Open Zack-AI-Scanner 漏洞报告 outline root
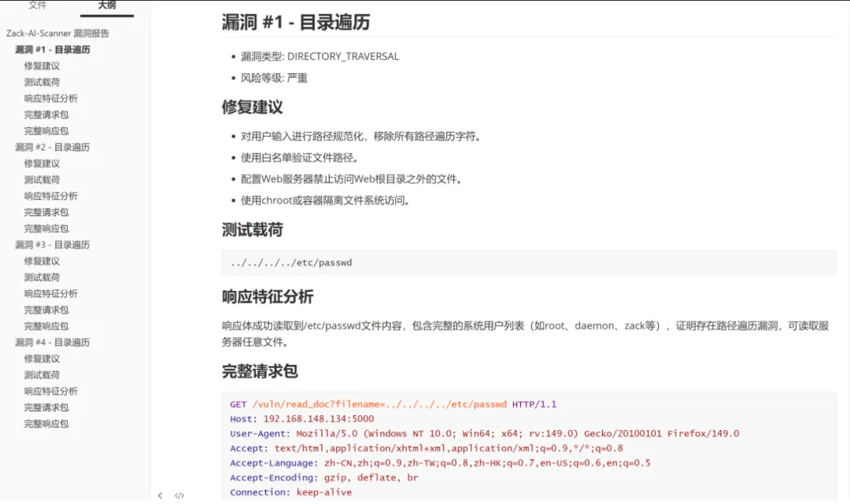The height and width of the screenshot is (504, 850). tap(57, 34)
